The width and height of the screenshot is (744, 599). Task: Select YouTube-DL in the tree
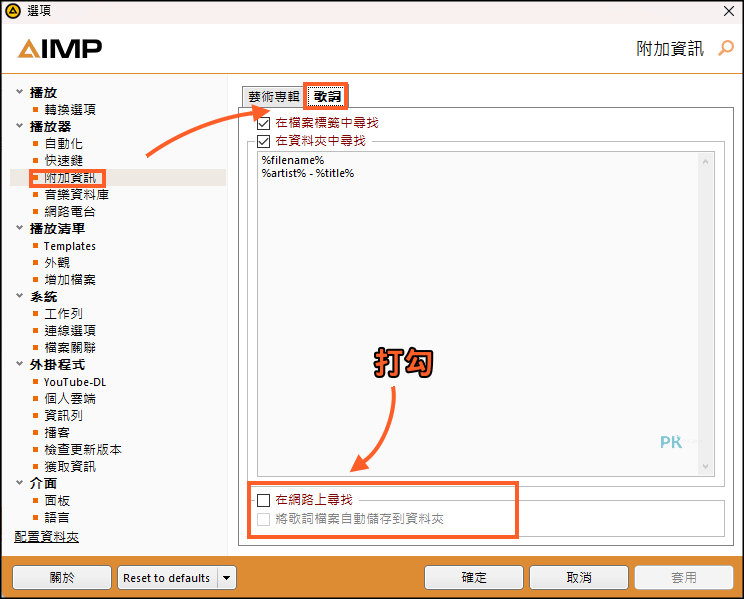tap(75, 382)
